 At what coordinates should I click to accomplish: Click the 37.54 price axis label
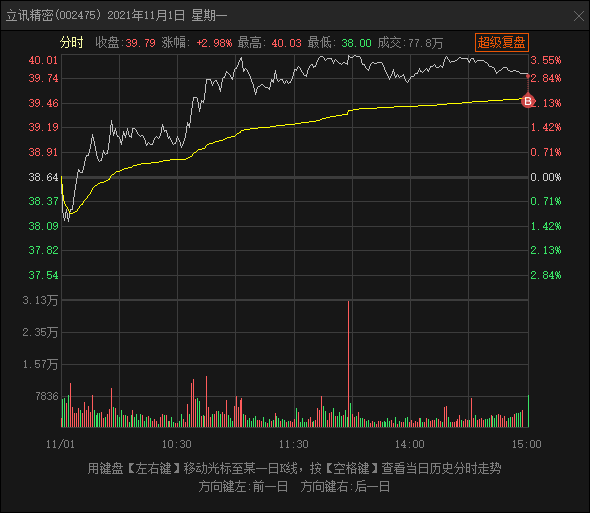coord(43,275)
